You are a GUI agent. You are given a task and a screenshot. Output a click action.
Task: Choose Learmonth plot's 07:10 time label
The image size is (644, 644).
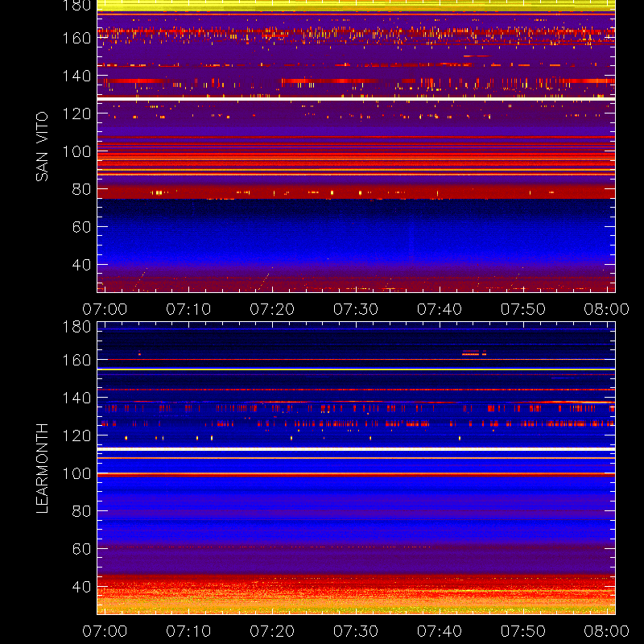point(188,631)
